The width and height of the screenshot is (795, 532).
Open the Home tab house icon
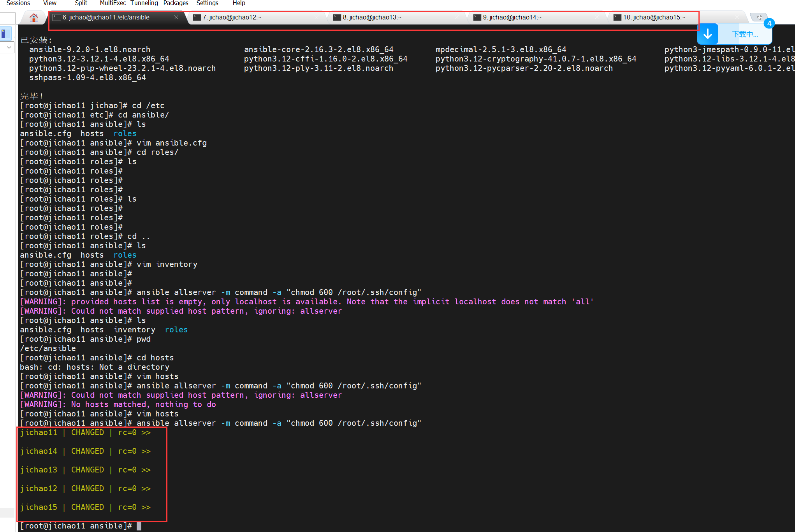pyautogui.click(x=34, y=18)
